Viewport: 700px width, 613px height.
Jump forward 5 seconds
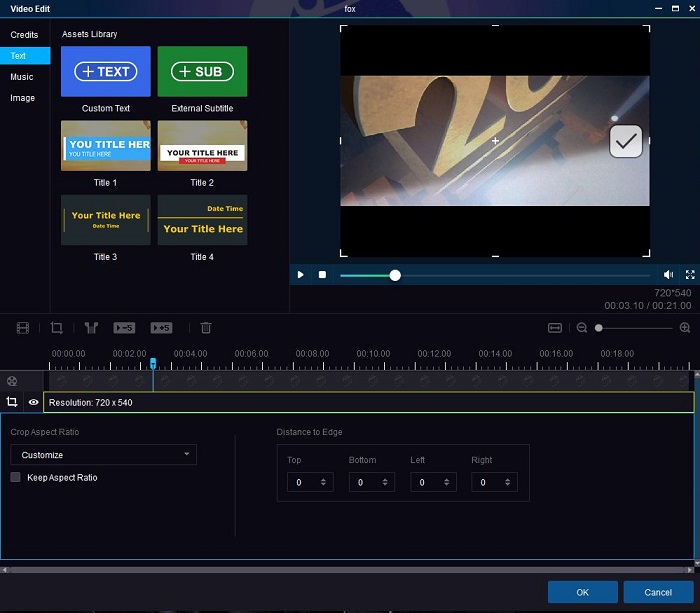[161, 328]
